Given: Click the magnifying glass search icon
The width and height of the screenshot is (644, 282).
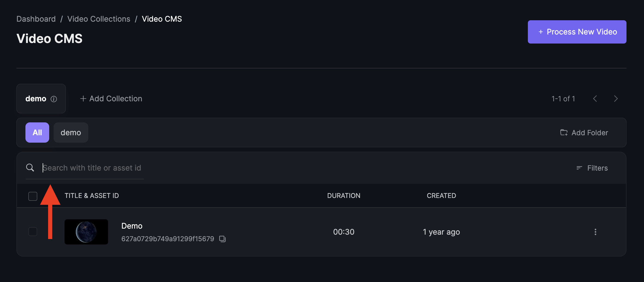Looking at the screenshot, I should [x=30, y=168].
